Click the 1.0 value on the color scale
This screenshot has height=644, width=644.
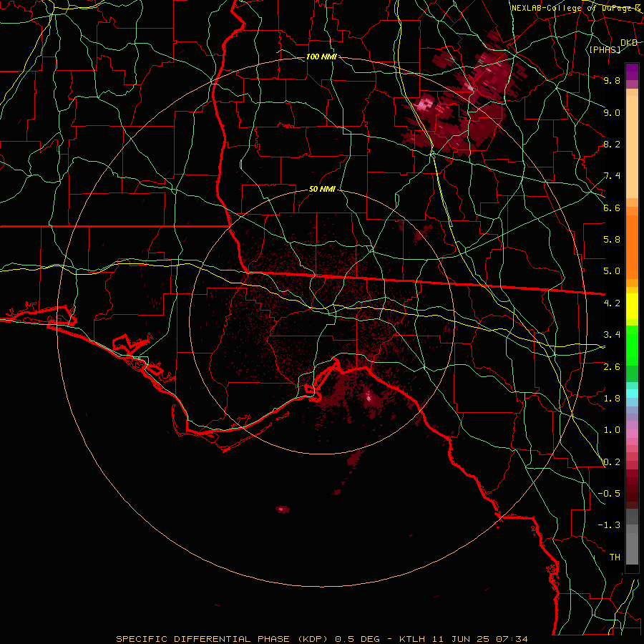tap(612, 430)
